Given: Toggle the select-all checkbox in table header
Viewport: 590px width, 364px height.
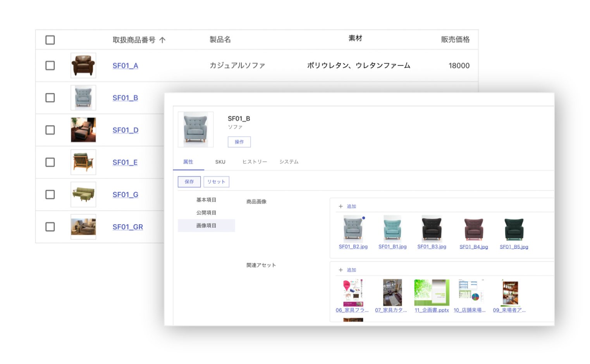Looking at the screenshot, I should (50, 40).
